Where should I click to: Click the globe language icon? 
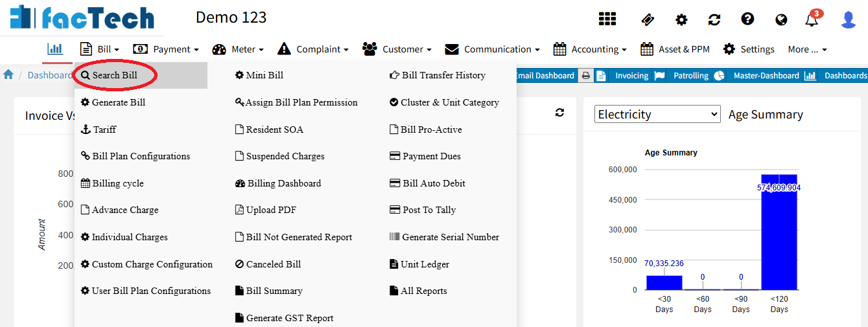point(781,19)
